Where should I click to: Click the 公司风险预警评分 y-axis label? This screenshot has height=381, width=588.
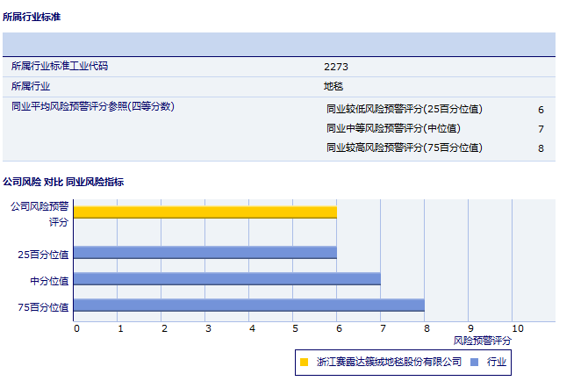point(39,213)
